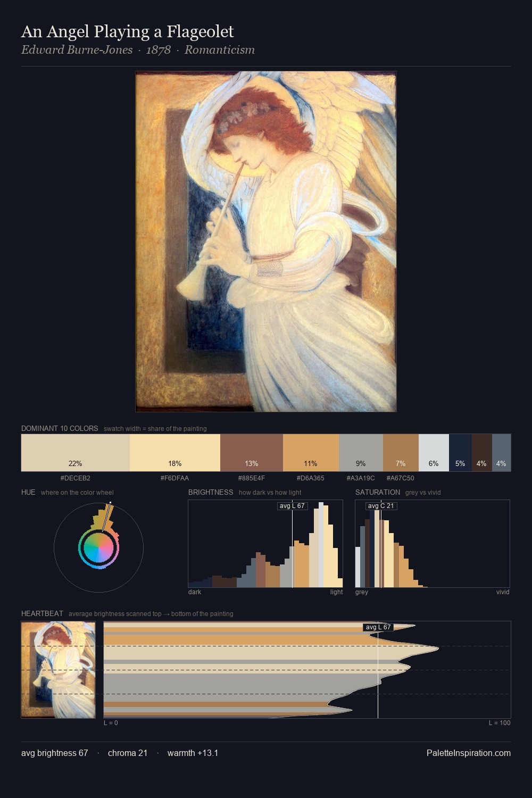This screenshot has width=532, height=798.
Task: Click the avg L 67 heartbeat chart label
Action: tap(378, 627)
